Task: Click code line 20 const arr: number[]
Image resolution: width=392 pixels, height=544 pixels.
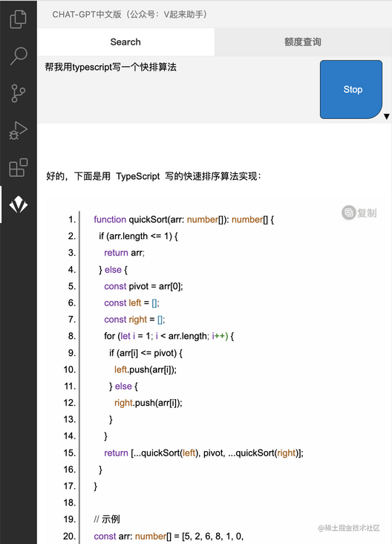Action: coord(169,536)
